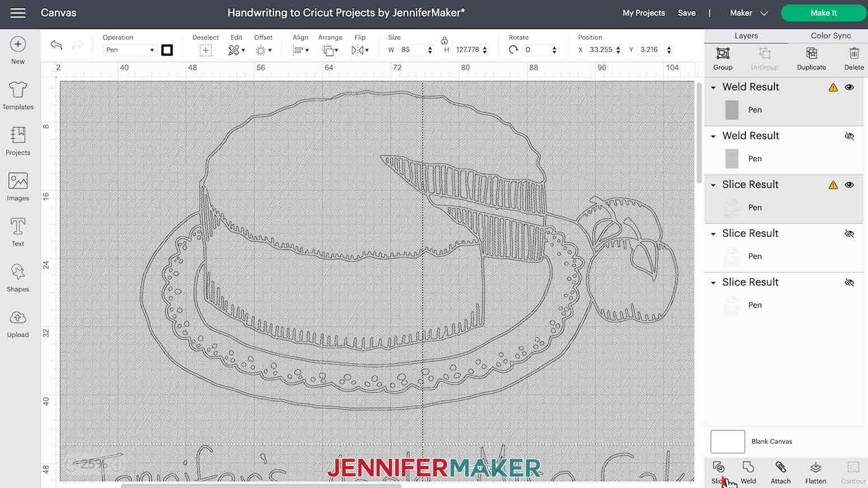
Task: Open the Flip options
Action: 360,50
